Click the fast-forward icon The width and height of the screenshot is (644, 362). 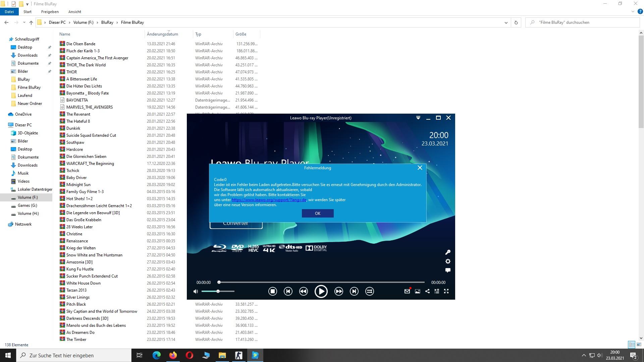(338, 291)
